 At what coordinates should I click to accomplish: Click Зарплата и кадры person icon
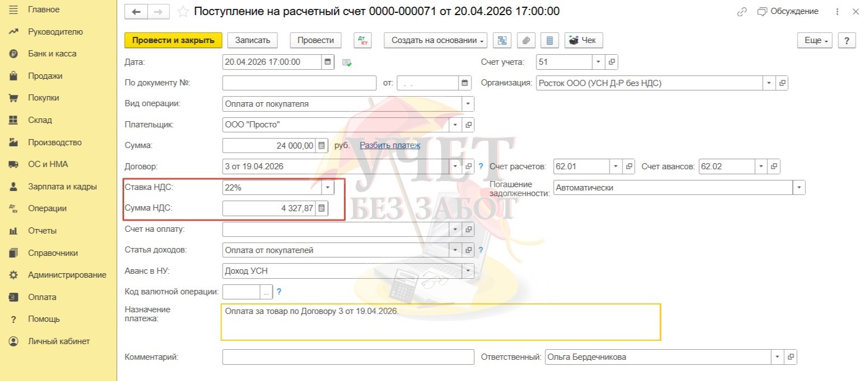(x=14, y=187)
